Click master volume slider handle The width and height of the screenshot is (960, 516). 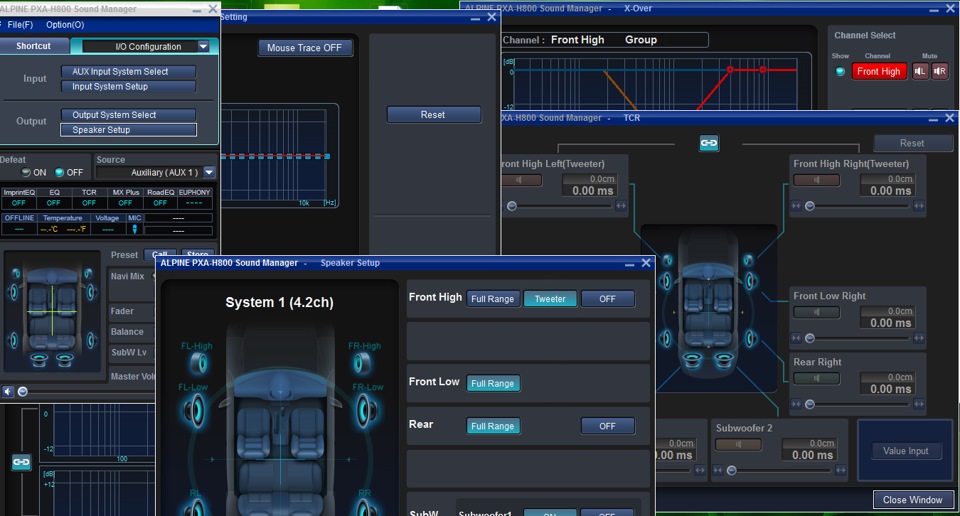(x=23, y=391)
